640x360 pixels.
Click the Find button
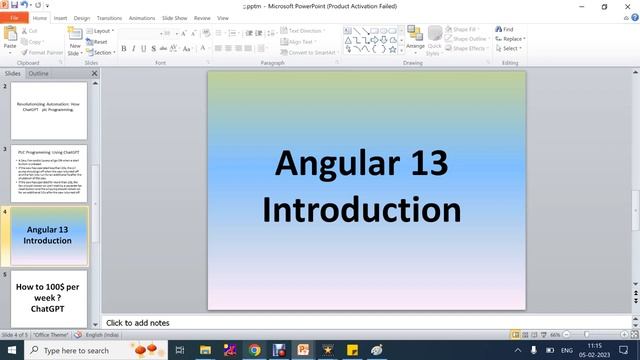point(504,29)
